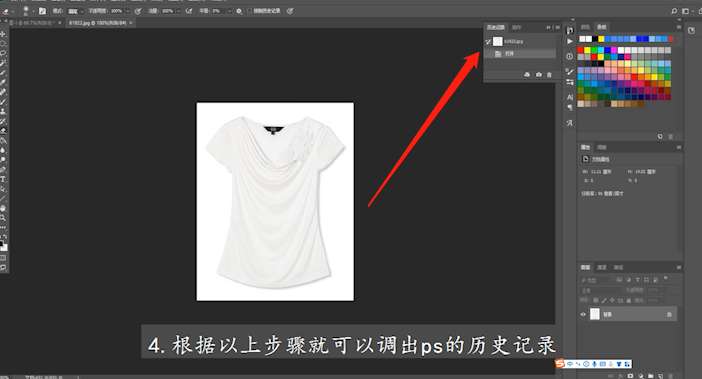The image size is (702, 379).
Task: Switch to Channels tab in Layers group
Action: click(x=602, y=267)
